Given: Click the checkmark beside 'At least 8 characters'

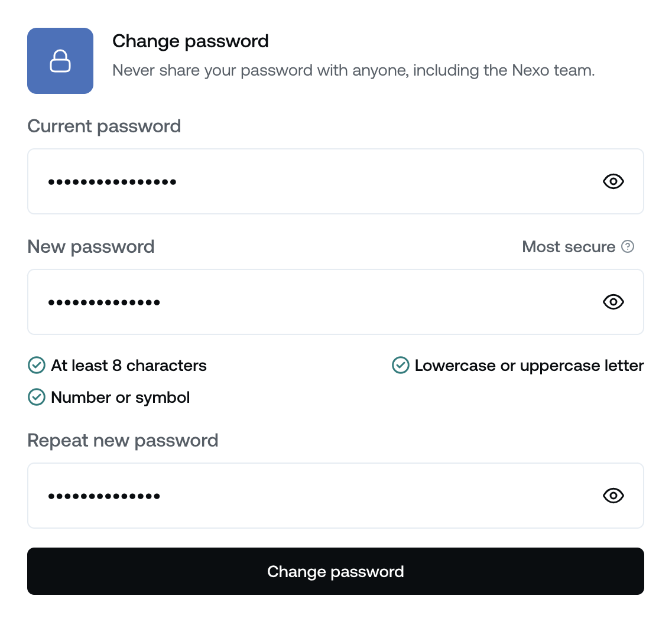Looking at the screenshot, I should click(x=36, y=365).
